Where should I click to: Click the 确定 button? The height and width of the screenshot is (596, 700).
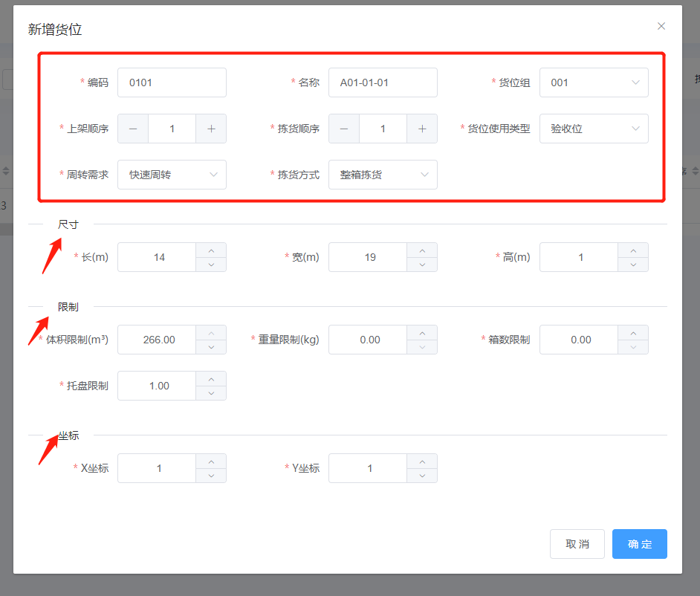[639, 544]
